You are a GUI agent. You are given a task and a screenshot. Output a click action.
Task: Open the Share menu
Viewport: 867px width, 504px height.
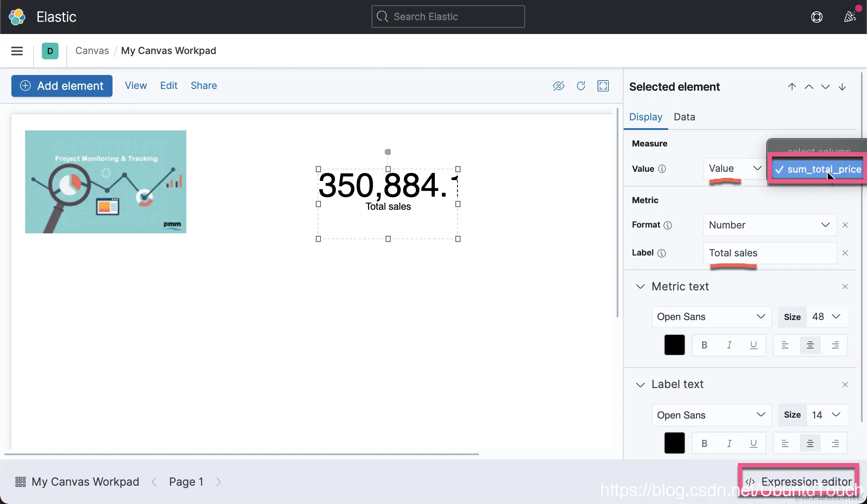[x=204, y=85]
